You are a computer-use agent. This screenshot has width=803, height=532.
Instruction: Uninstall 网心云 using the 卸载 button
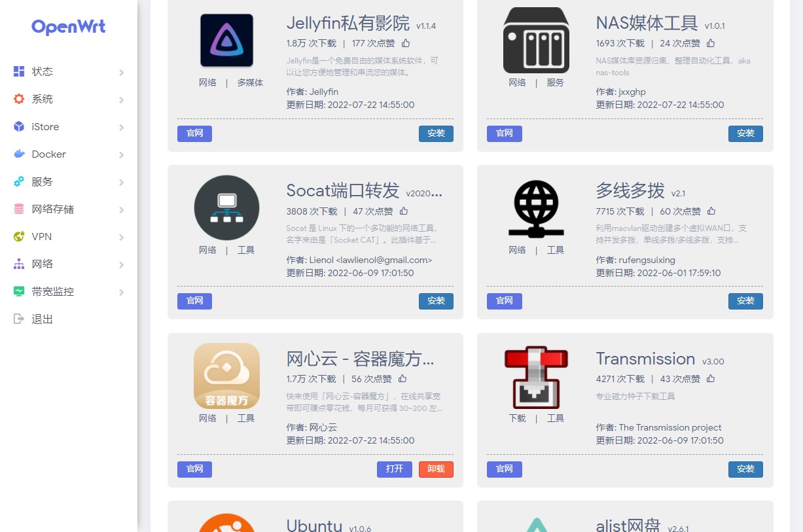(436, 469)
